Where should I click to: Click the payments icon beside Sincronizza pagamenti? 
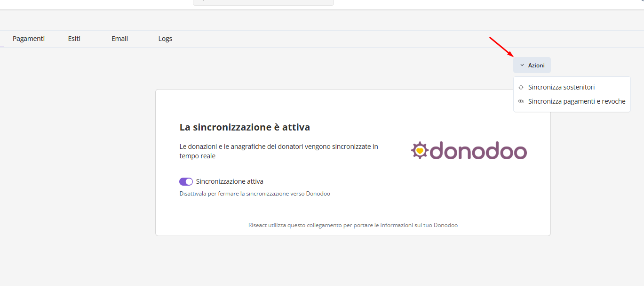point(521,101)
